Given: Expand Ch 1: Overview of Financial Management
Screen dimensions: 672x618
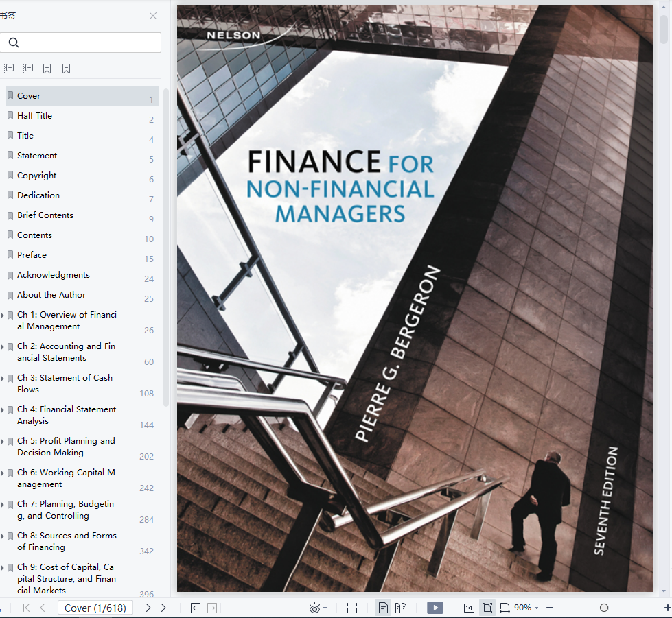Looking at the screenshot, I should pyautogui.click(x=3, y=316).
